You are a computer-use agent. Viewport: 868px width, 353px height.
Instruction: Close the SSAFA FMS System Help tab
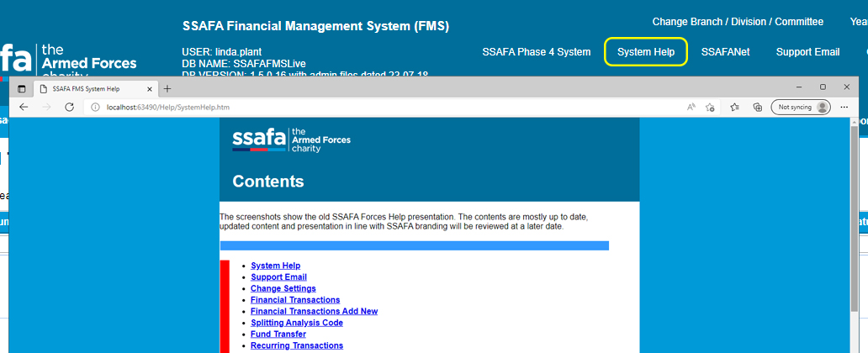click(x=150, y=88)
